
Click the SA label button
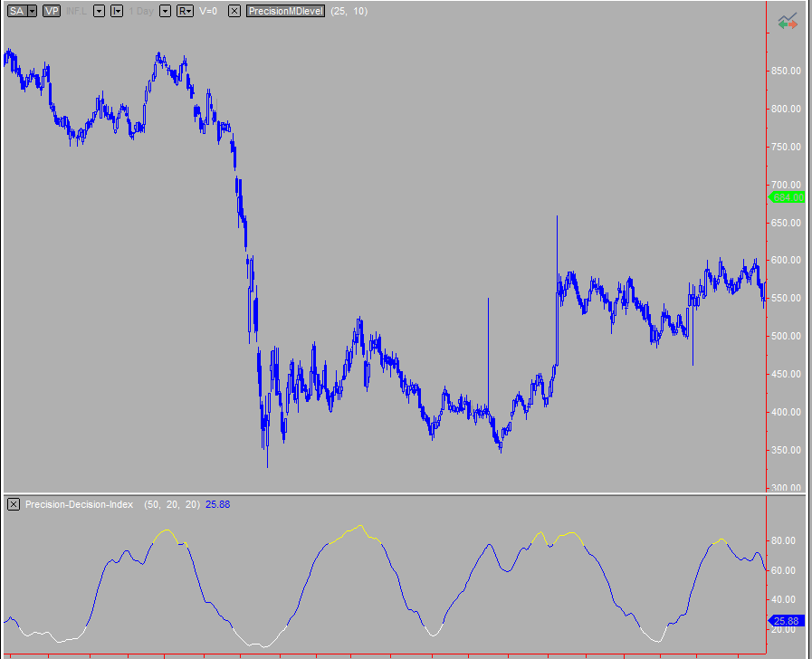coord(15,11)
